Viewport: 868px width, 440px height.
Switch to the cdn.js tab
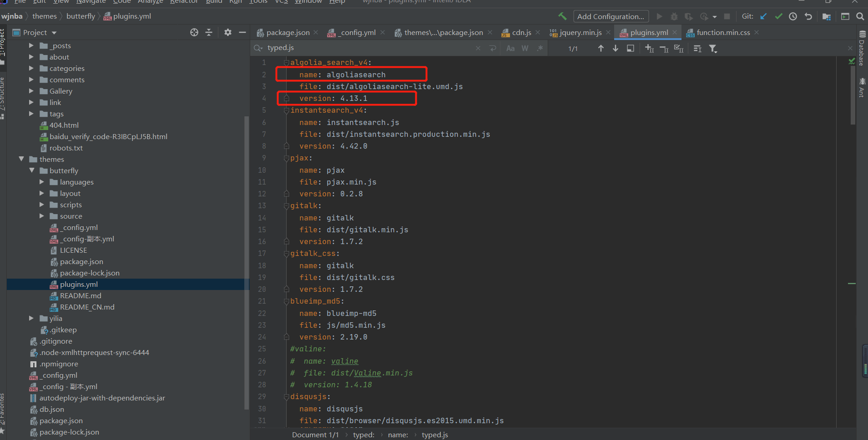tap(521, 32)
